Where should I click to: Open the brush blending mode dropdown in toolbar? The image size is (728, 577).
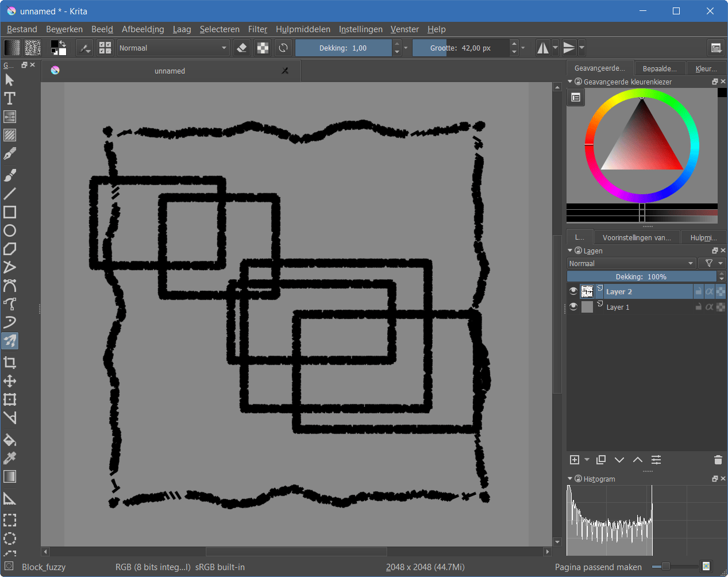coord(172,48)
